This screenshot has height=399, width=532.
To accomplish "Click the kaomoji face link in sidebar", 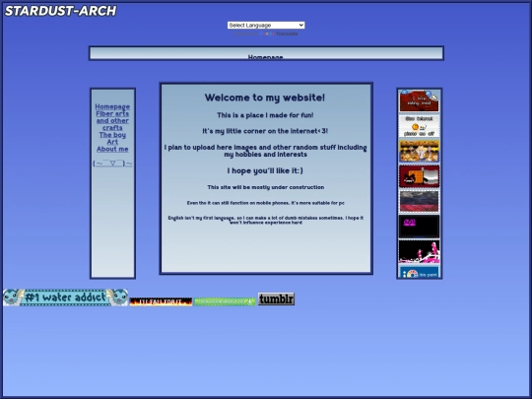I will [x=112, y=164].
